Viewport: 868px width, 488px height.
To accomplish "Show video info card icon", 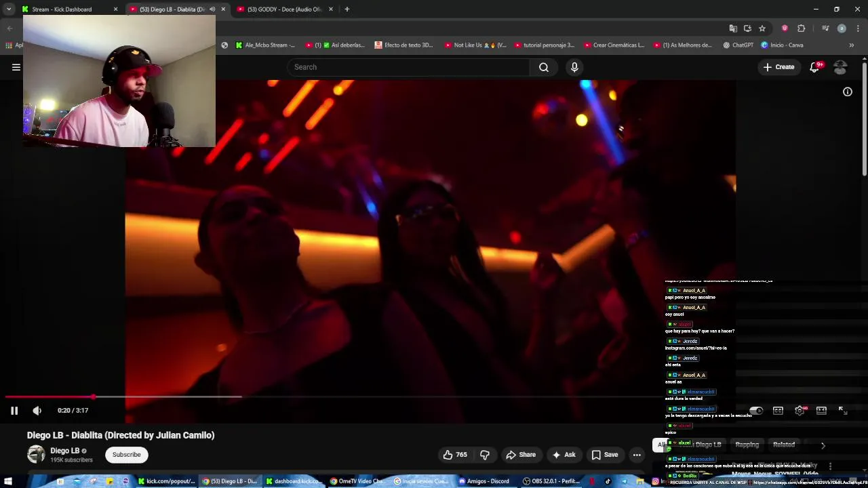I will pyautogui.click(x=848, y=91).
